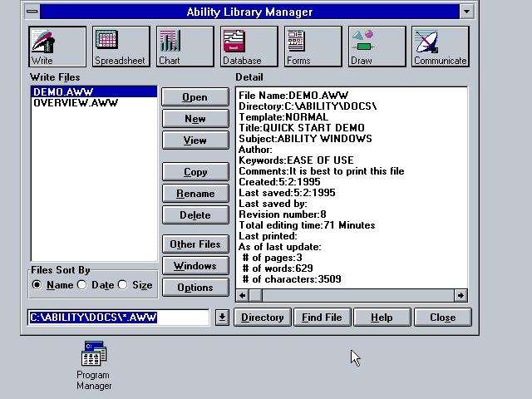Open the Forms module
The image size is (532, 399).
313,47
